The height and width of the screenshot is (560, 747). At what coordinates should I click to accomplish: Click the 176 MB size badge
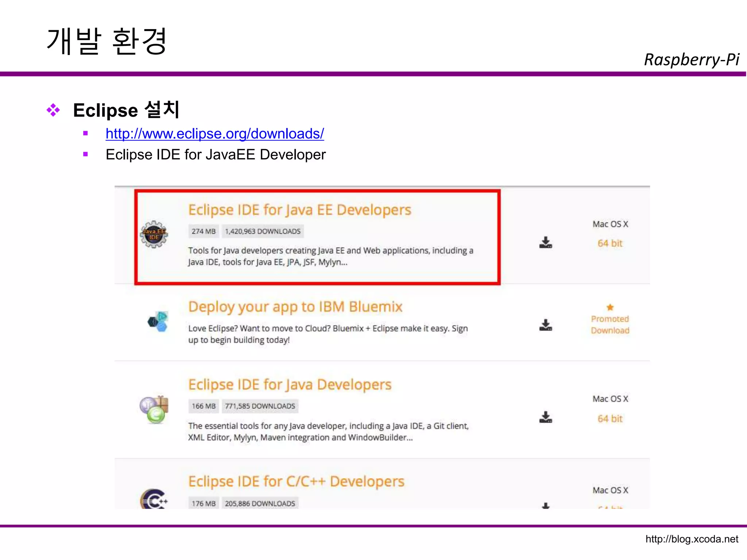pos(204,503)
